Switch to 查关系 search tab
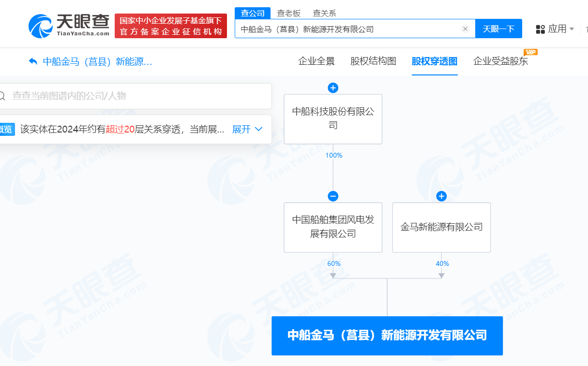Image resolution: width=588 pixels, height=366 pixels. tap(324, 13)
